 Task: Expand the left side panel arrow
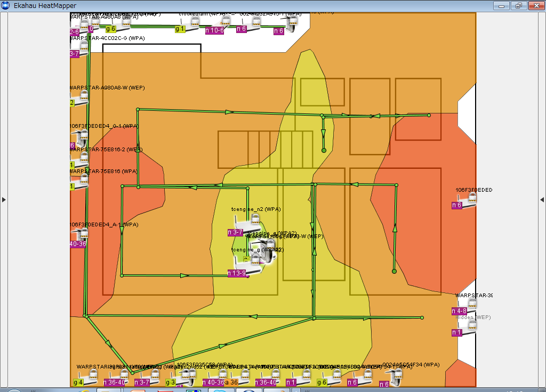tap(4, 200)
